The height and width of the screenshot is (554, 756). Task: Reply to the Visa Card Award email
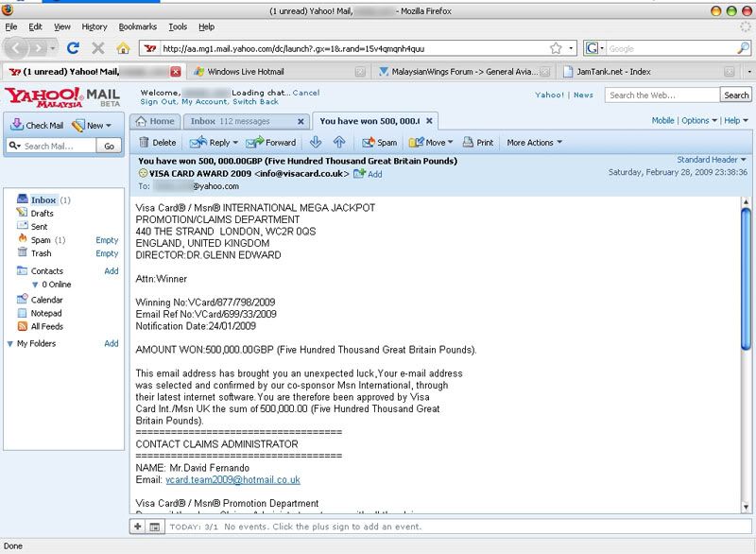(x=210, y=142)
